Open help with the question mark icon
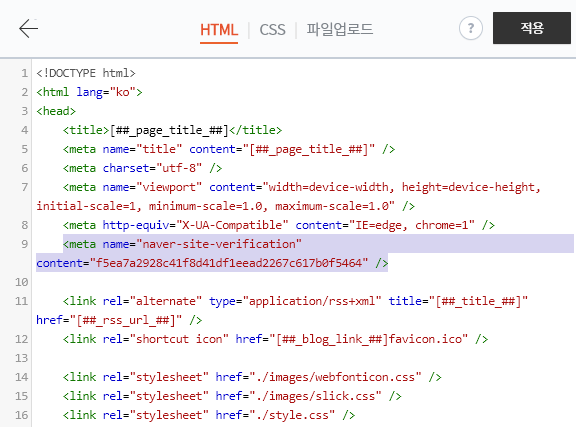576x427 pixels. [x=471, y=28]
